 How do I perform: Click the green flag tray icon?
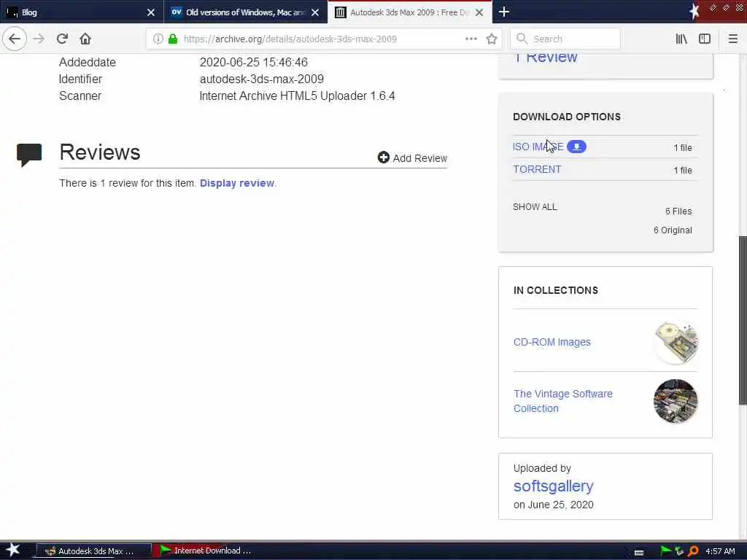pos(665,551)
